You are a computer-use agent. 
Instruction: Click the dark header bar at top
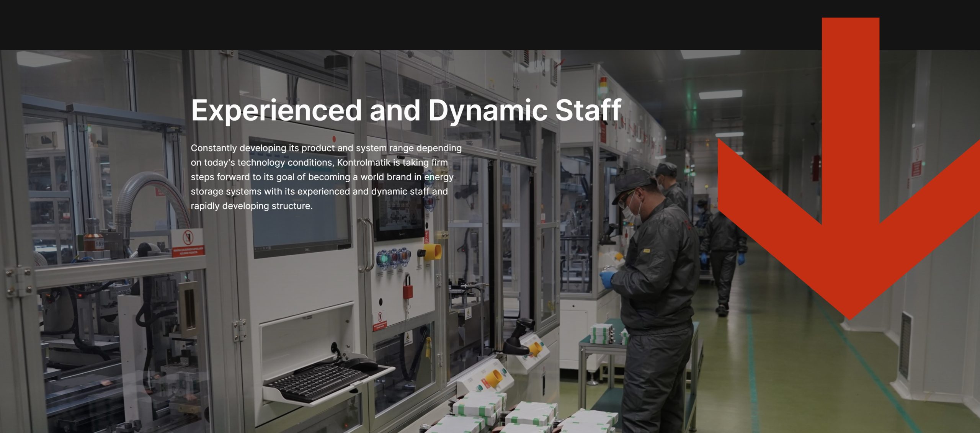point(383,25)
